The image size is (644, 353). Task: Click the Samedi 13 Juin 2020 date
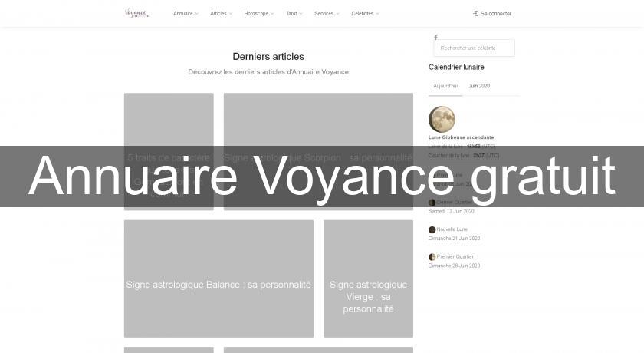coord(452,211)
